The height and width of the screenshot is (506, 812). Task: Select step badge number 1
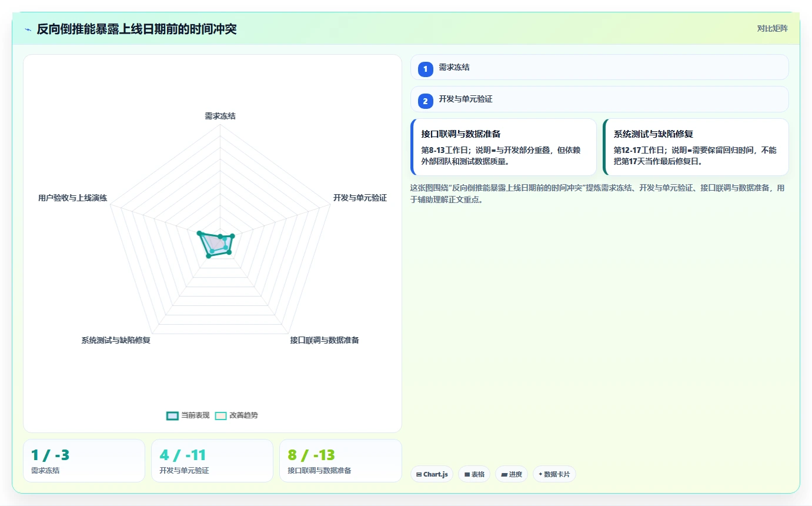pos(425,69)
